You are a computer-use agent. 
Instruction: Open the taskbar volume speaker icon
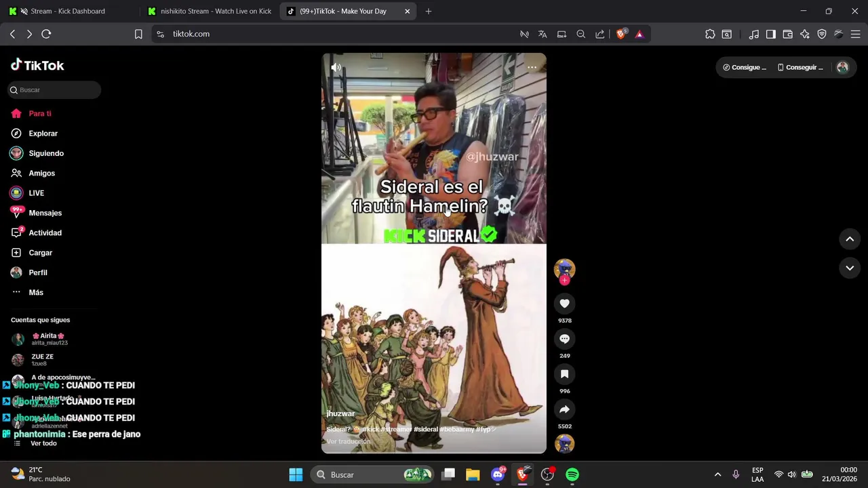[x=791, y=474]
